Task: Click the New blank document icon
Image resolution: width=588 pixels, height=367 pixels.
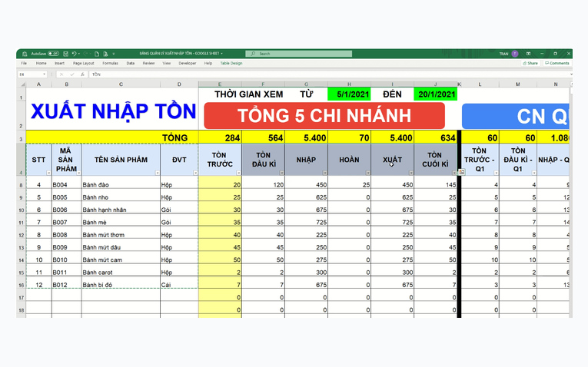Action: [x=97, y=54]
